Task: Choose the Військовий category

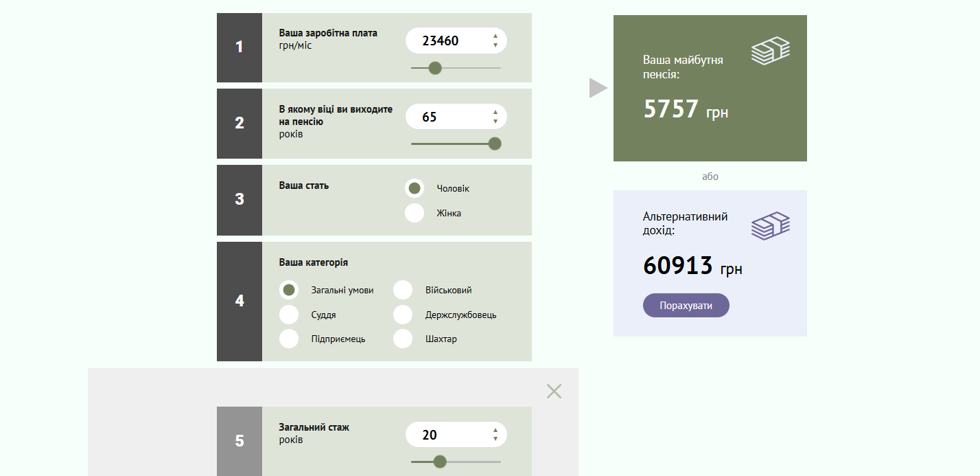Action: 403,290
